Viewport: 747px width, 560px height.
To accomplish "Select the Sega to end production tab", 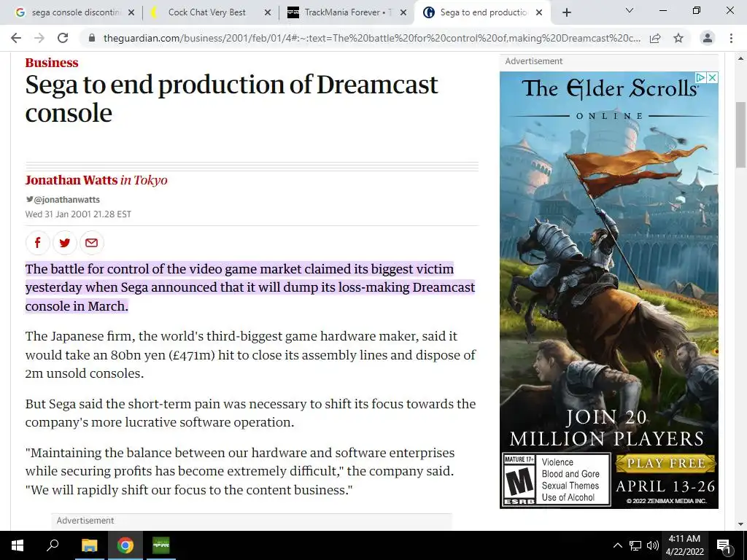I will 483,12.
